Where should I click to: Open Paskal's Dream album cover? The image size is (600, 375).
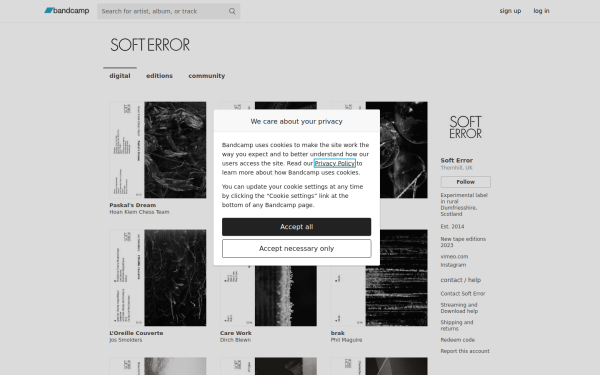point(158,150)
